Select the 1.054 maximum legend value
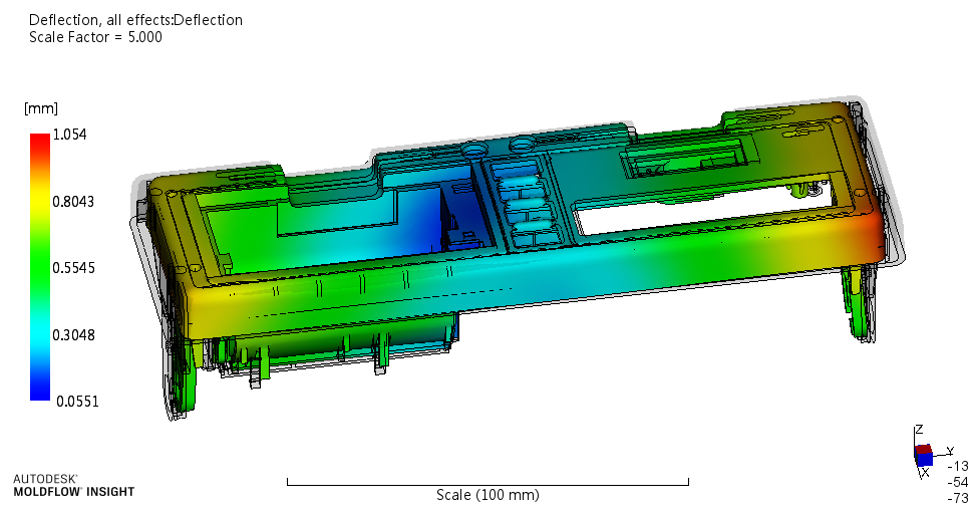This screenshot has height=509, width=976. [70, 134]
